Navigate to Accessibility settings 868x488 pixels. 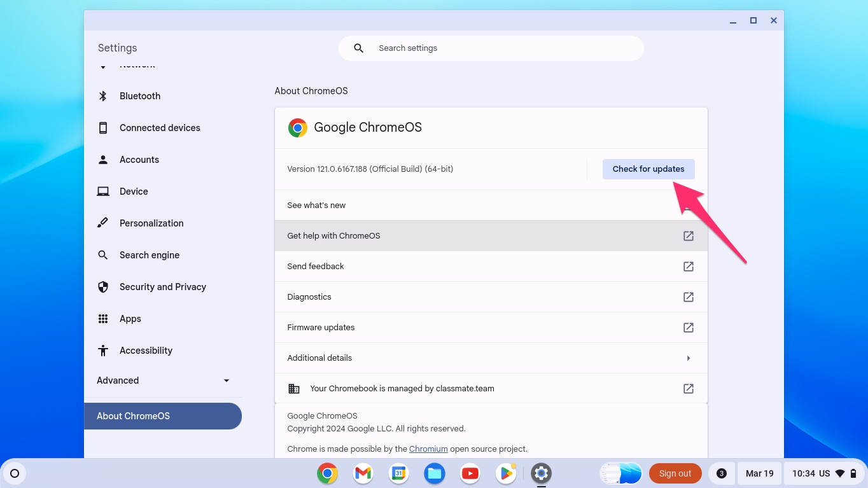click(146, 351)
